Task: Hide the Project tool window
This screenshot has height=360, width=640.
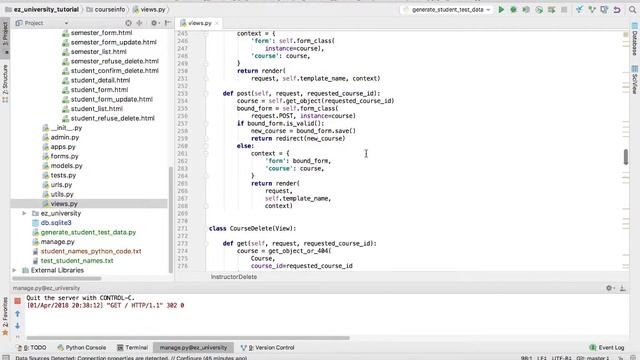Action: (x=167, y=23)
